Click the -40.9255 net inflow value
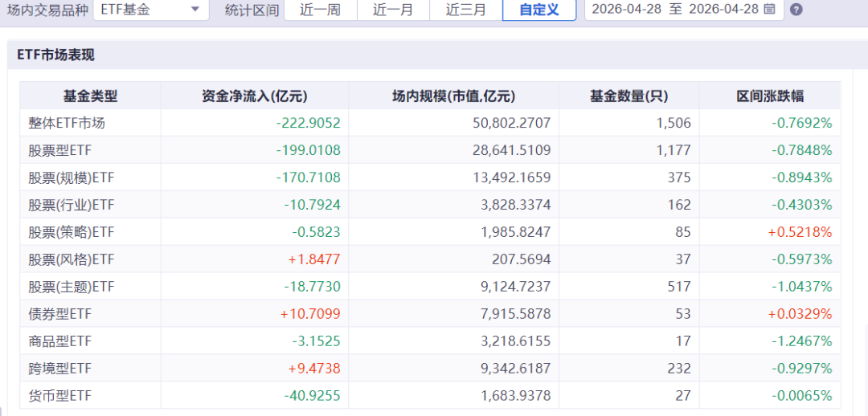868x416 pixels. click(x=312, y=396)
